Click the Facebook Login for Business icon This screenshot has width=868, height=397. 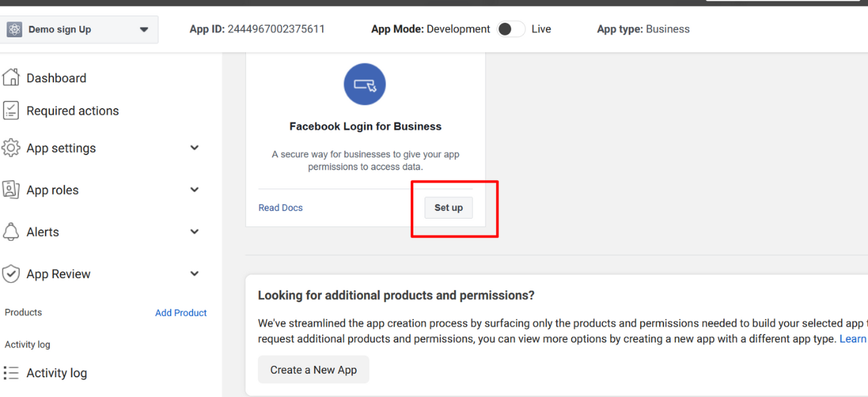[365, 84]
